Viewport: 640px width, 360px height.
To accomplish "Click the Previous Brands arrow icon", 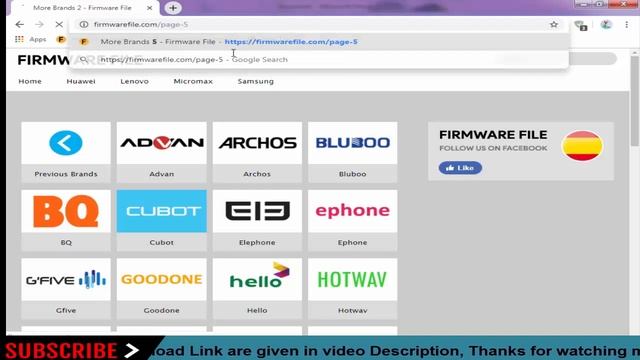I will tap(66, 143).
